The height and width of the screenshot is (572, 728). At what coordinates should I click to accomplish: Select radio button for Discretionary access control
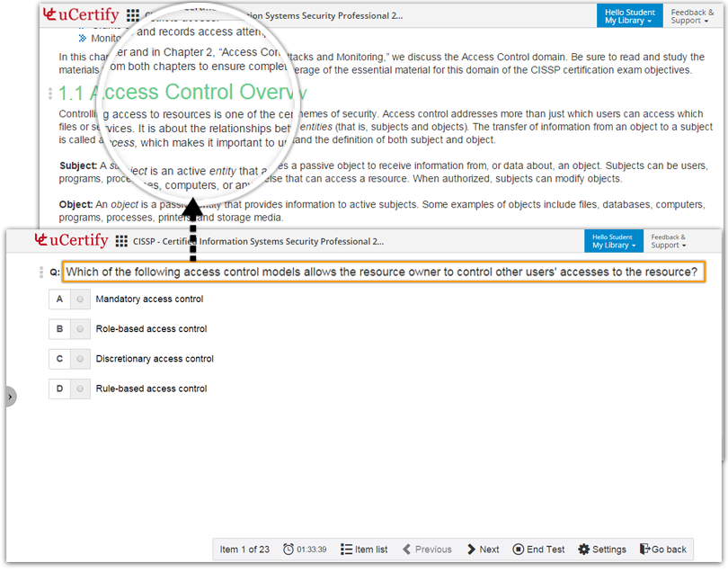[x=80, y=359]
